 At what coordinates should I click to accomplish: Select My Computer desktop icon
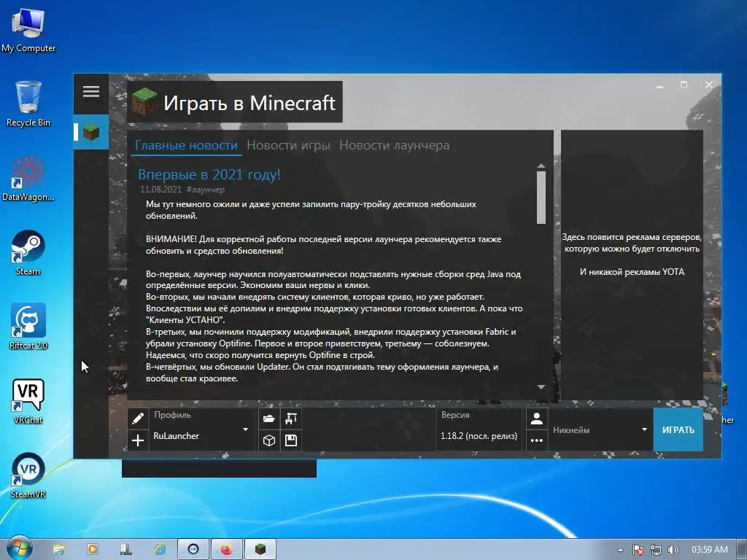28,31
